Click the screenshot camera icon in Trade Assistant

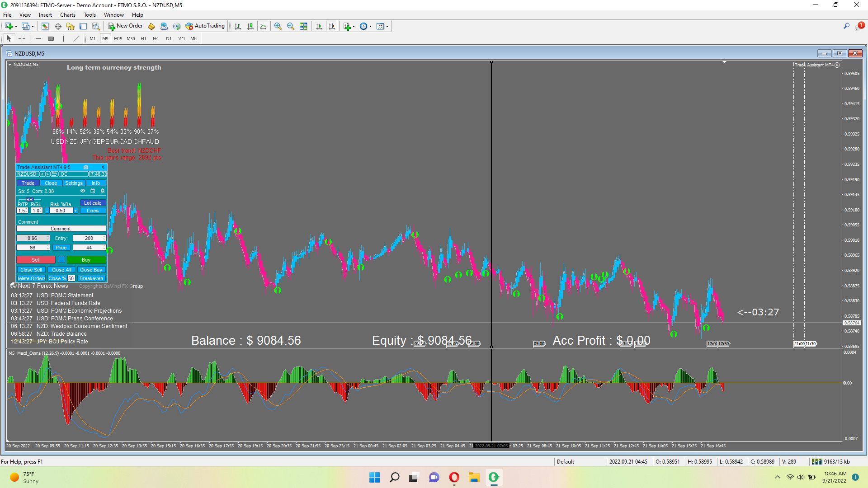(86, 167)
